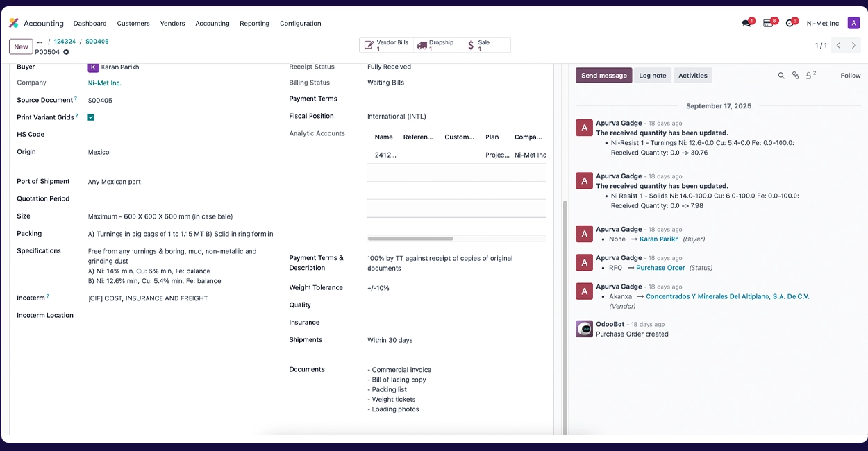The width and height of the screenshot is (868, 451).
Task: Open the Reporting menu
Action: pyautogui.click(x=254, y=24)
